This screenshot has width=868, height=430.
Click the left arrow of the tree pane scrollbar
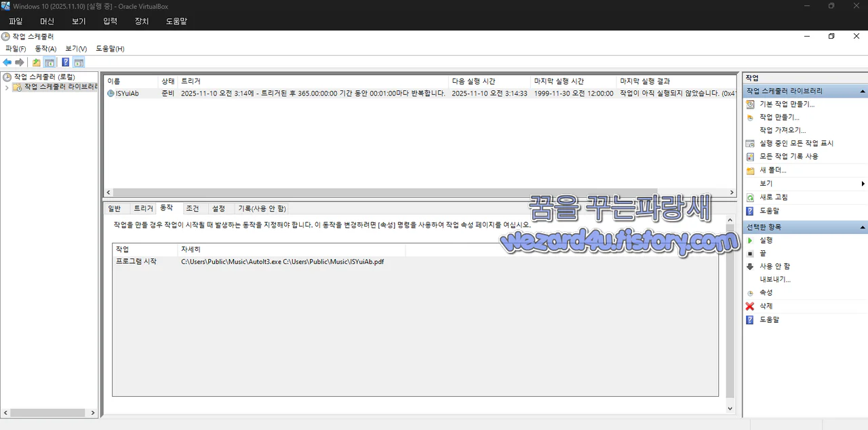point(5,412)
